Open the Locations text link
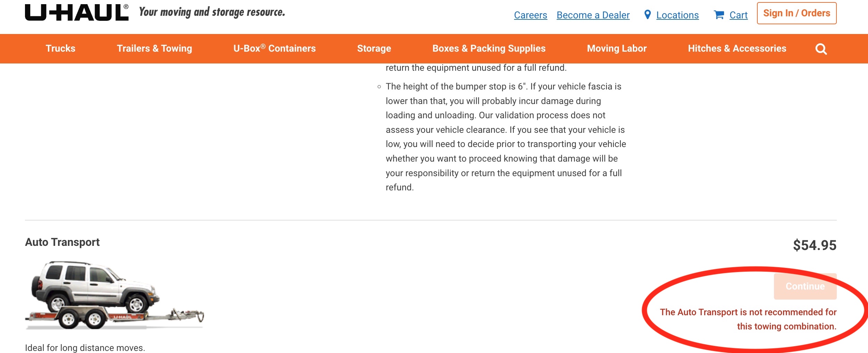This screenshot has width=868, height=353. (677, 15)
